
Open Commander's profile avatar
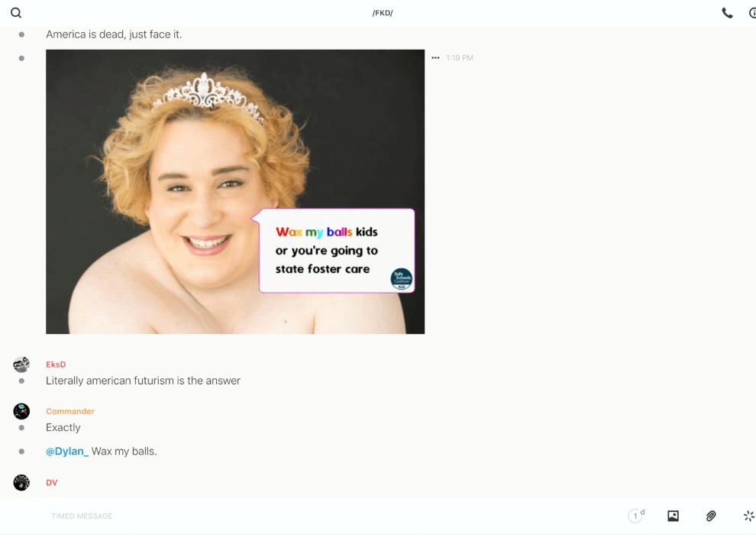21,411
